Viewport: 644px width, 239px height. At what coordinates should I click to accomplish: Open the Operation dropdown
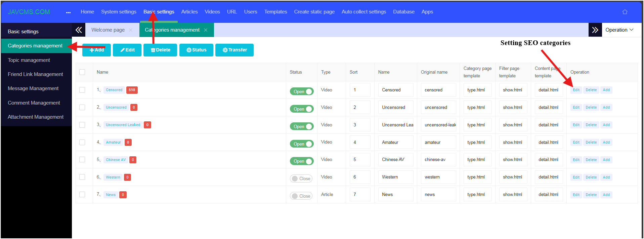(x=619, y=30)
